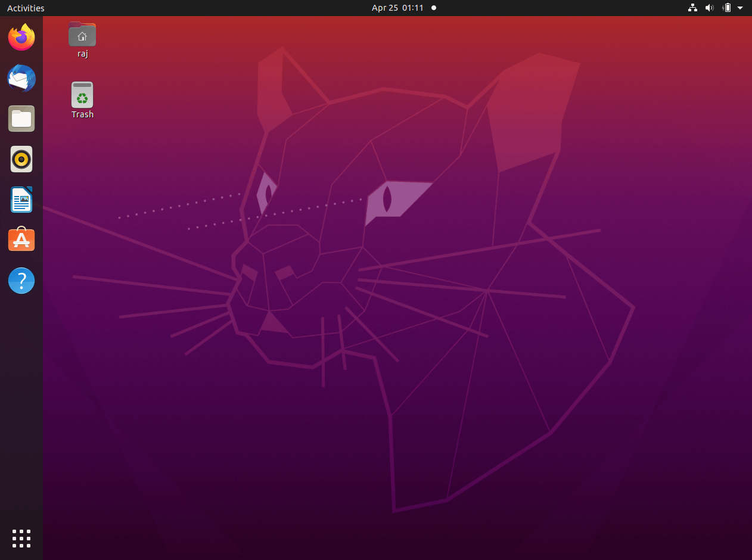The height and width of the screenshot is (560, 752).
Task: Open Thunderbird Mail from the dock
Action: point(21,78)
